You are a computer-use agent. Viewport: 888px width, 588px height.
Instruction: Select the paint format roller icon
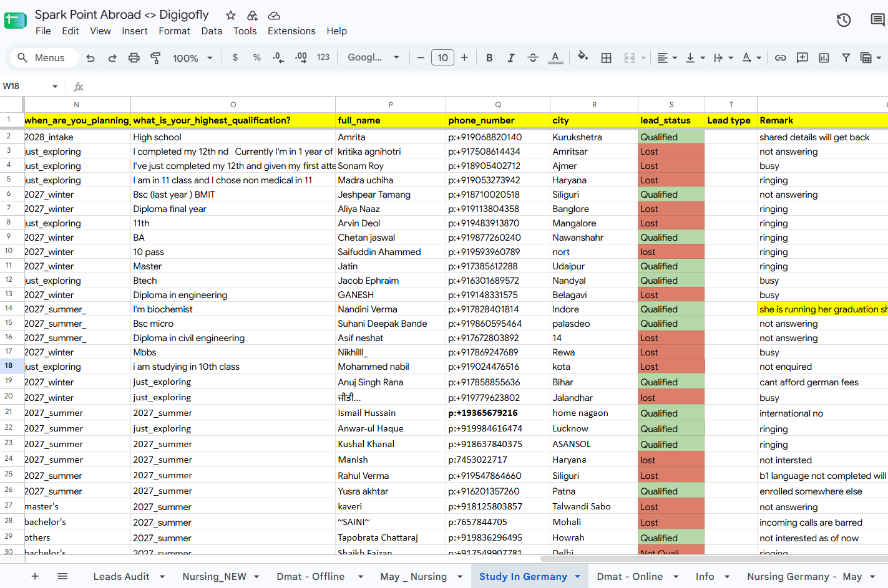pyautogui.click(x=155, y=58)
